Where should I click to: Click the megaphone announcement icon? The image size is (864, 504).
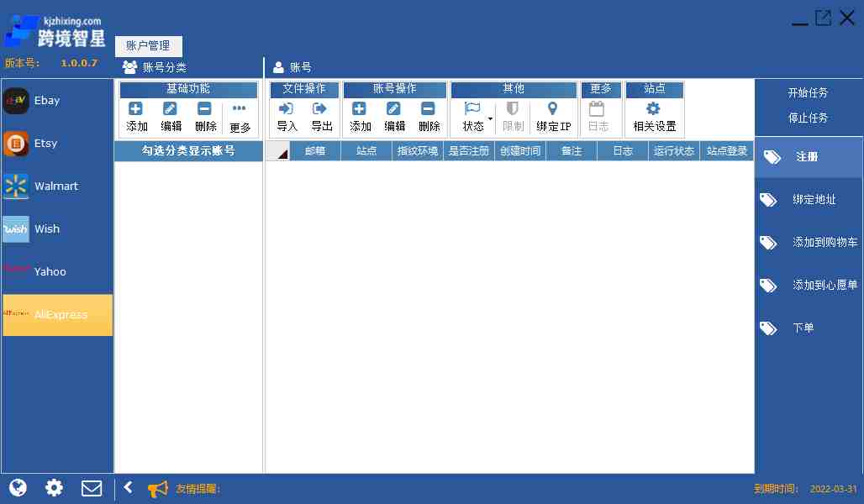click(x=158, y=489)
